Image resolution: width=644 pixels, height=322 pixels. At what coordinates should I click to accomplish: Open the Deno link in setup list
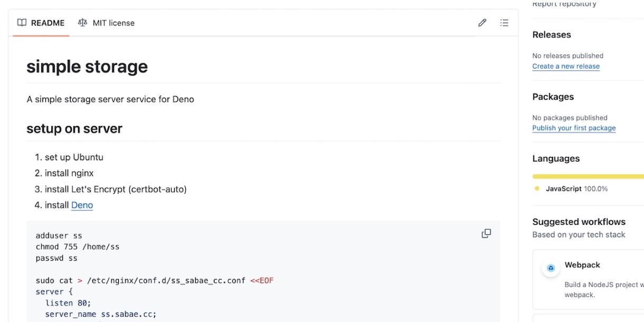(82, 205)
